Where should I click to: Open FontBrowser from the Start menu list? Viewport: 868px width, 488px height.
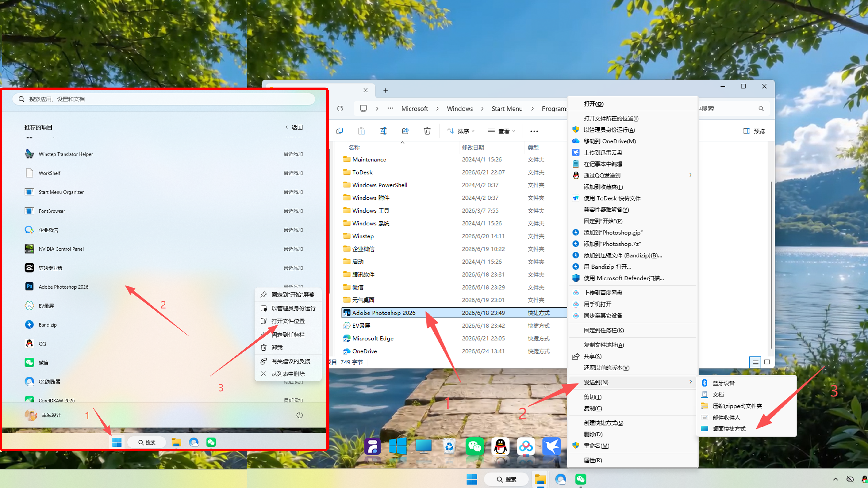pyautogui.click(x=164, y=211)
